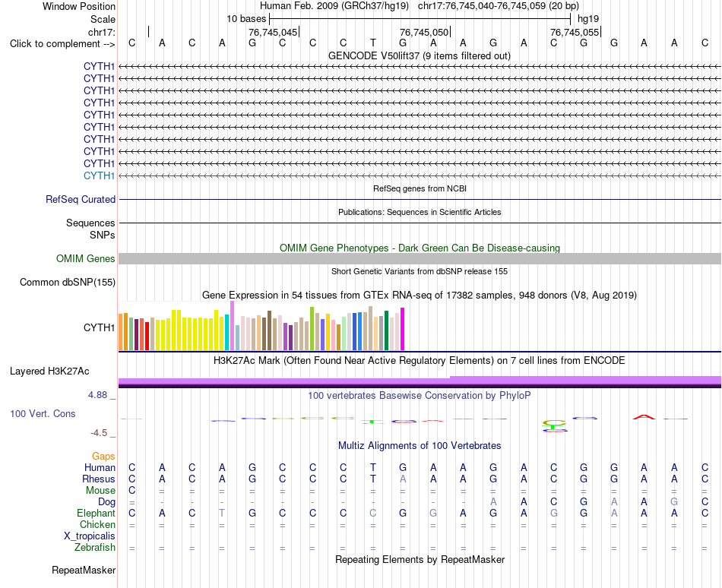Click the 'RefSeq genes from NCBI' title
This screenshot has height=588, width=722.
click(420, 188)
